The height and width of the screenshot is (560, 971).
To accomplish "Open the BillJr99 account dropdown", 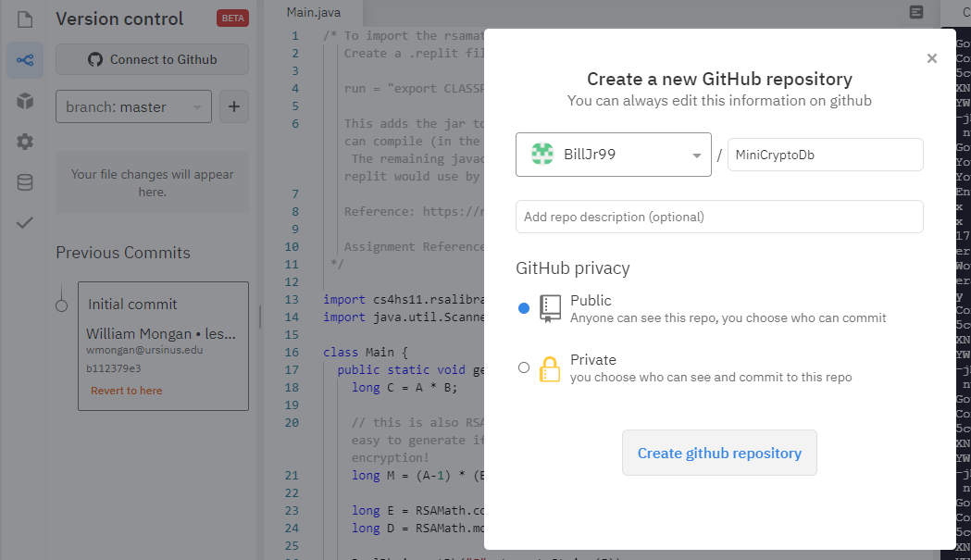I will click(x=614, y=155).
